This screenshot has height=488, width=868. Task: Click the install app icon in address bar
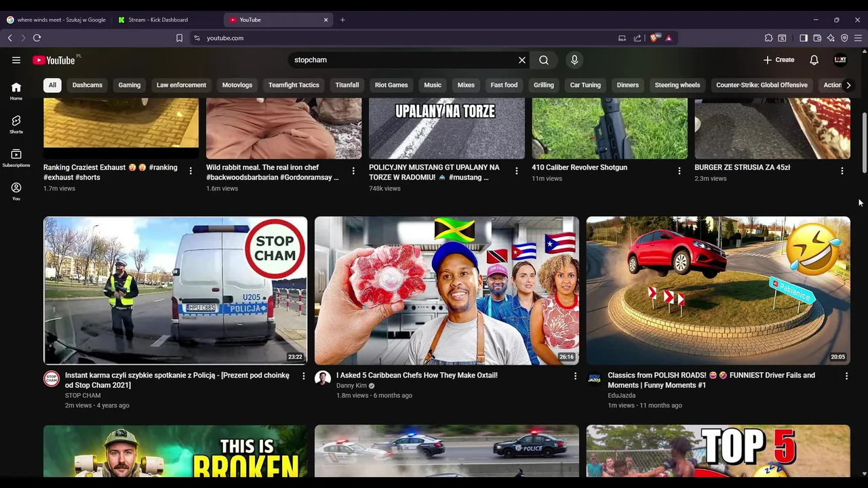622,38
